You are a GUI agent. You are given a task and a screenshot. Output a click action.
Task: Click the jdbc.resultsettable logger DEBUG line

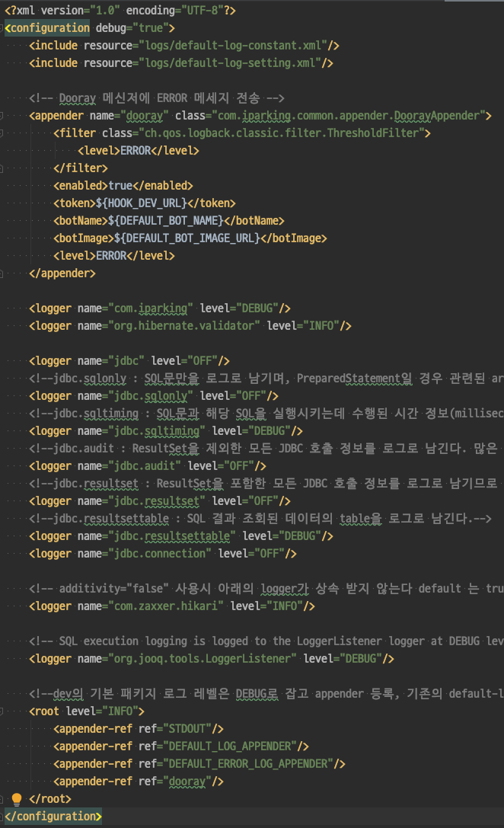pos(181,536)
